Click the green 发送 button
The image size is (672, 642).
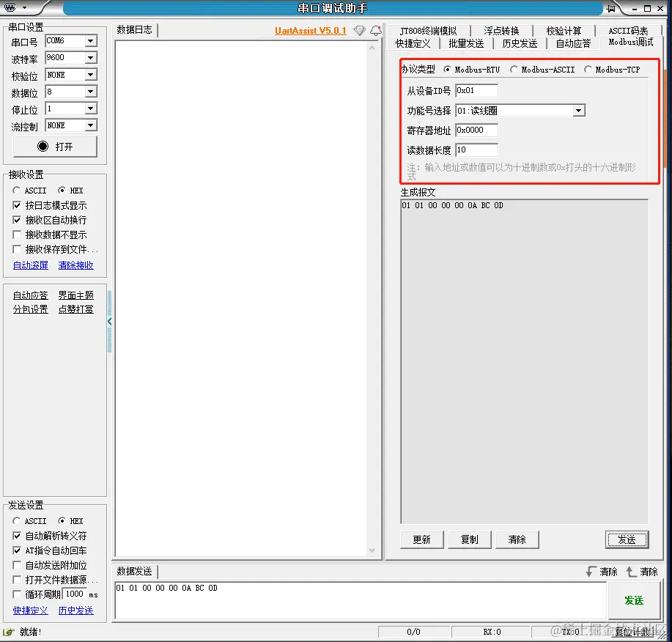click(634, 600)
